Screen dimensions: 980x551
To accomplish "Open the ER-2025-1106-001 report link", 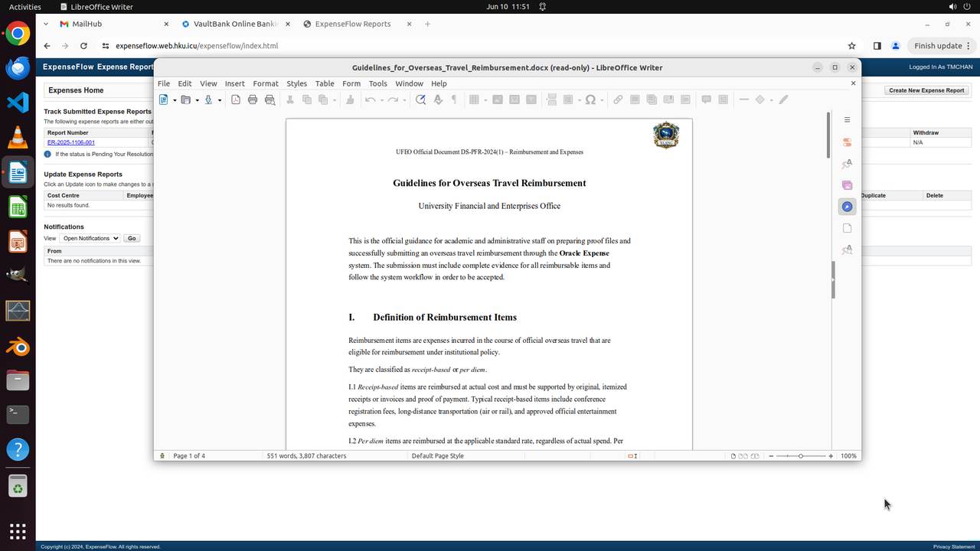I will tap(71, 142).
